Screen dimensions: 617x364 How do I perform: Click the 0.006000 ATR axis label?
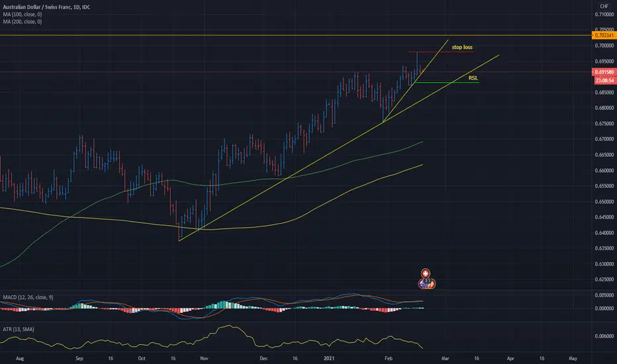604,336
